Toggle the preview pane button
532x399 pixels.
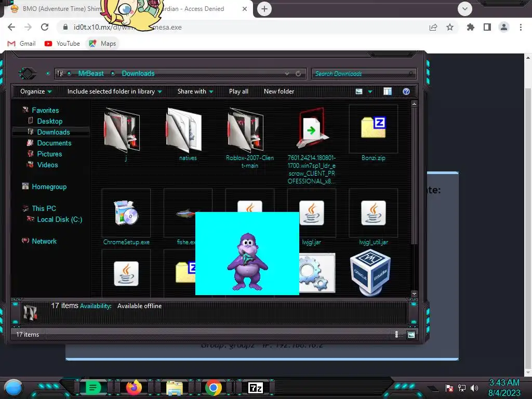(388, 91)
